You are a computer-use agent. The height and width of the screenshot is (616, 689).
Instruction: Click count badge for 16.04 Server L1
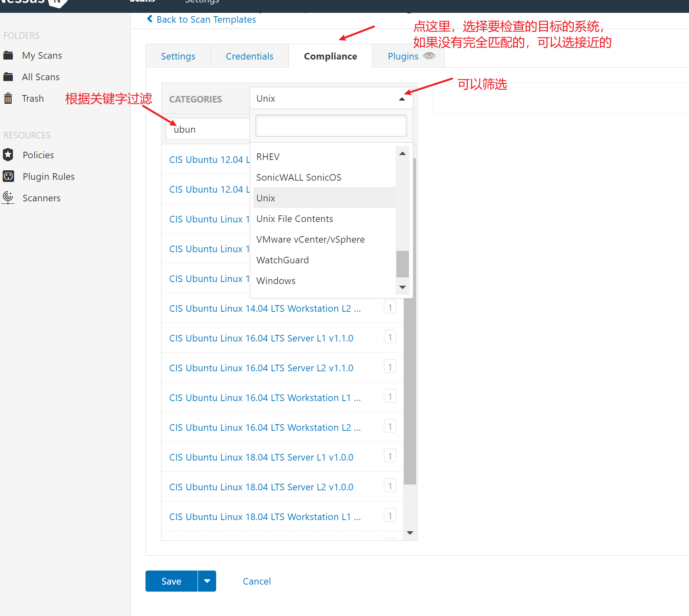tap(390, 337)
